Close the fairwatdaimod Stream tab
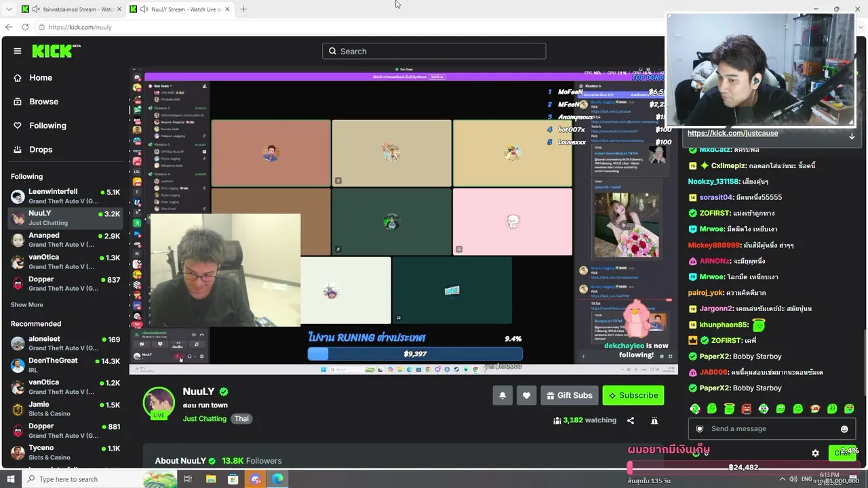 point(119,9)
